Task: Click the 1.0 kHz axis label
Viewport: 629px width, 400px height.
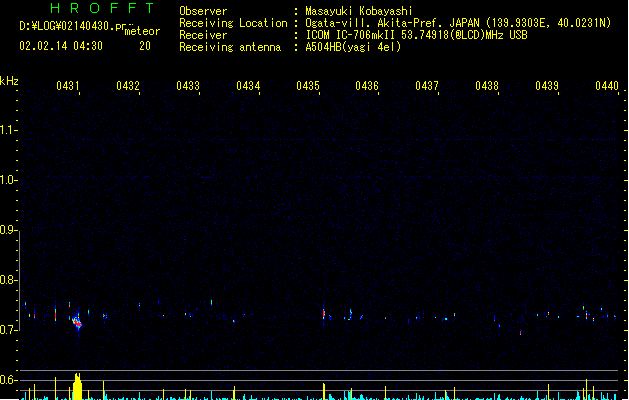Action: coord(8,180)
